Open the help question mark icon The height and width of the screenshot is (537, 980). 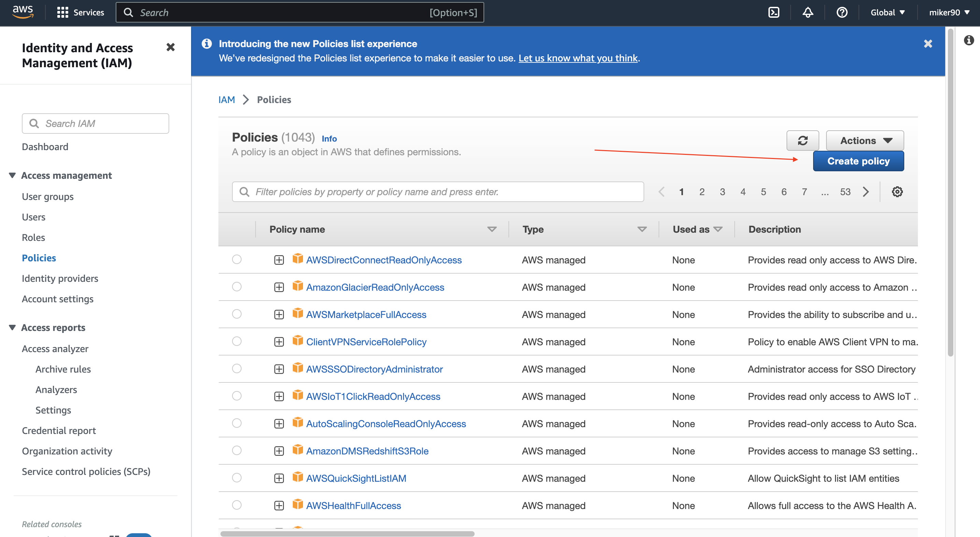pos(842,13)
